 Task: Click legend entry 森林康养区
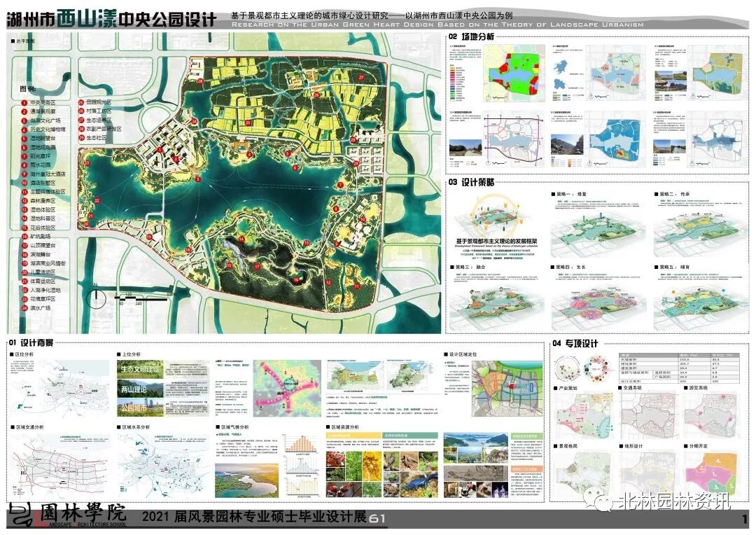coord(38,201)
